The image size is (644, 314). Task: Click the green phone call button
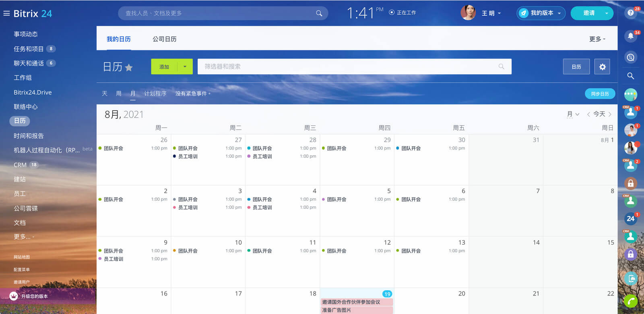point(631,301)
